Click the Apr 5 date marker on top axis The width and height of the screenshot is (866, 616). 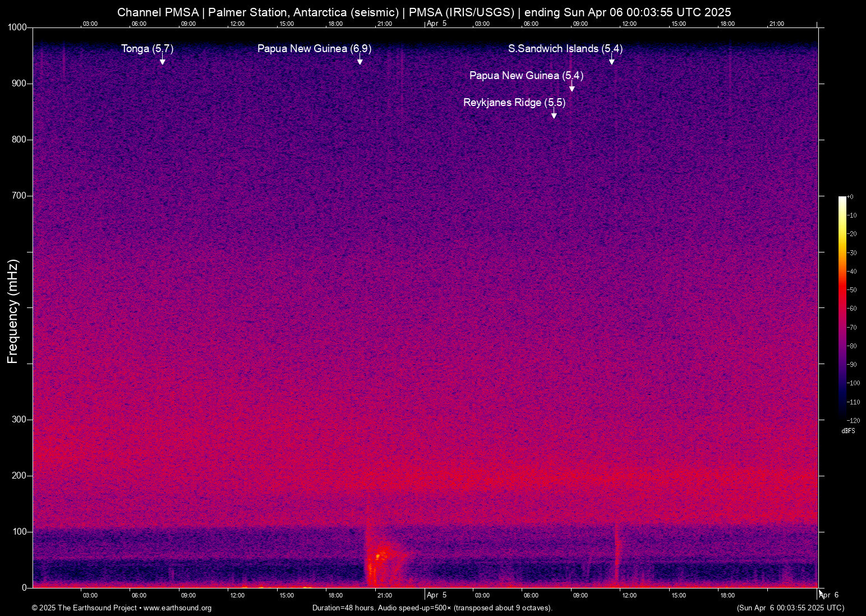pyautogui.click(x=436, y=24)
